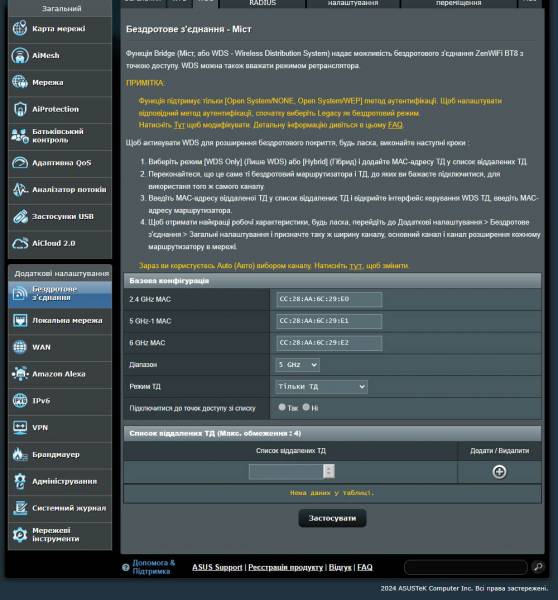Select the Так radio button
The image size is (558, 600).
(282, 407)
